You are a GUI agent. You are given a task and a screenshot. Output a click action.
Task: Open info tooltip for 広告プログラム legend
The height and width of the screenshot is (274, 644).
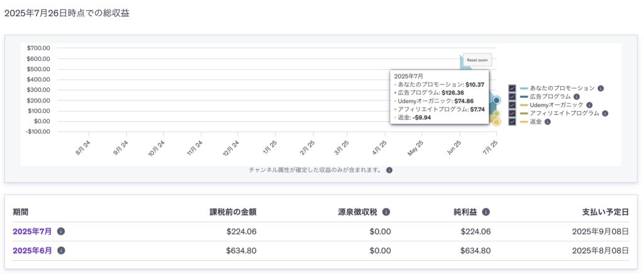pyautogui.click(x=576, y=97)
